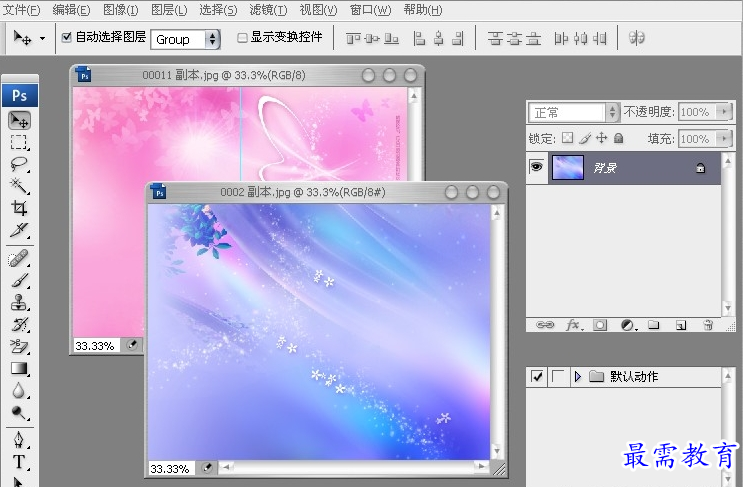Expand the 默认动作 action set
This screenshot has height=487, width=745.
pos(578,377)
